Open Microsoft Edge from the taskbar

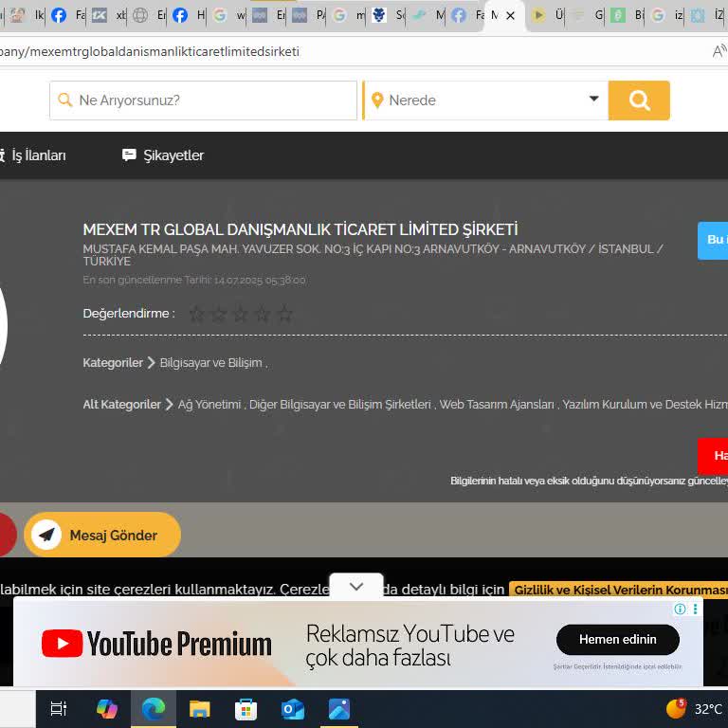pyautogui.click(x=153, y=709)
